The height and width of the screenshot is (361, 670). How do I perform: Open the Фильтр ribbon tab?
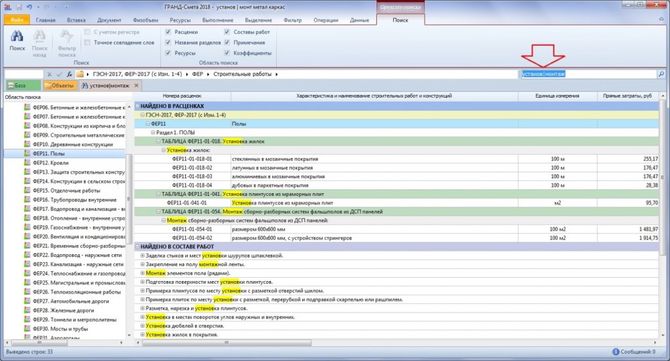pyautogui.click(x=292, y=20)
